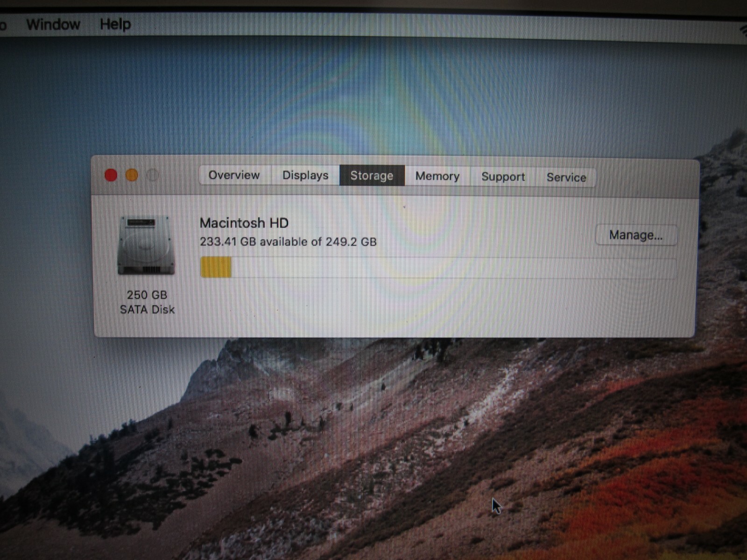This screenshot has height=560, width=747.
Task: Go to the Service tab
Action: pos(566,177)
